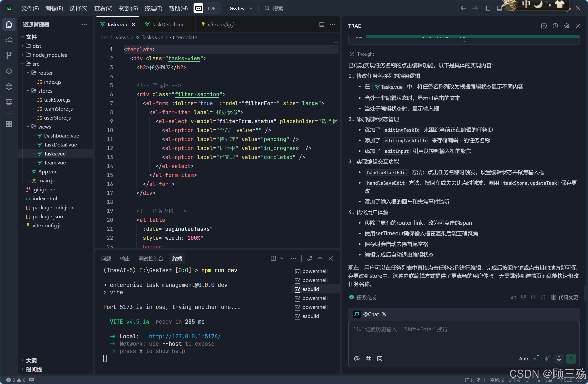
Task: Click the microphone voice input icon
Action: click(x=559, y=358)
